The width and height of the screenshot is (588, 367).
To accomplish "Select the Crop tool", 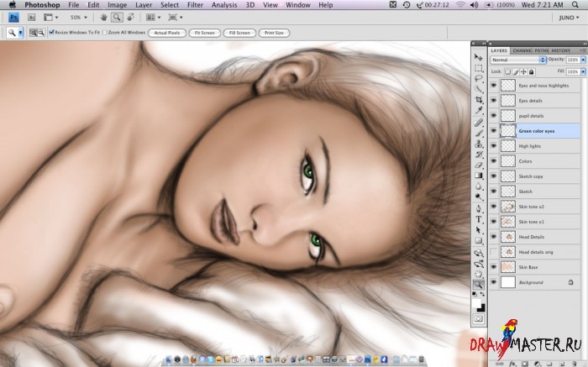I will pyautogui.click(x=479, y=100).
